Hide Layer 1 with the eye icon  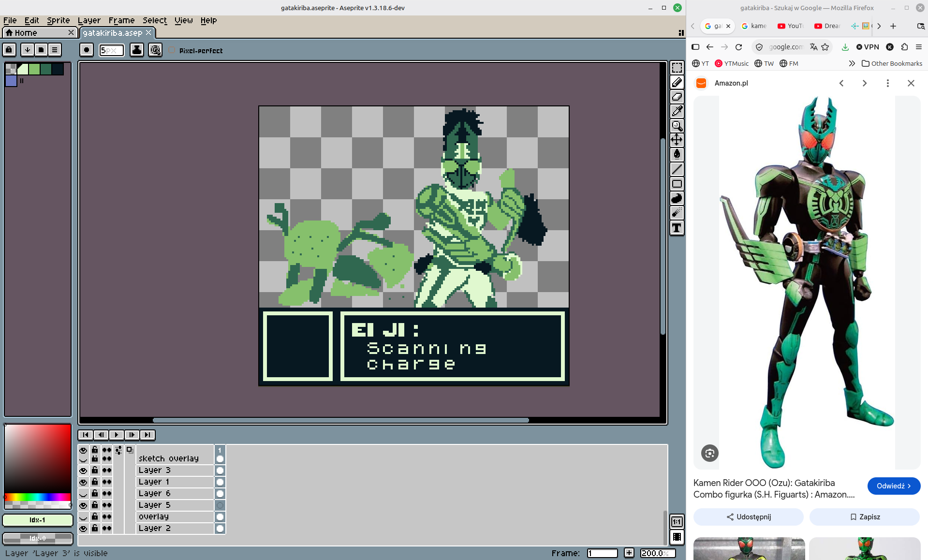[x=83, y=482]
